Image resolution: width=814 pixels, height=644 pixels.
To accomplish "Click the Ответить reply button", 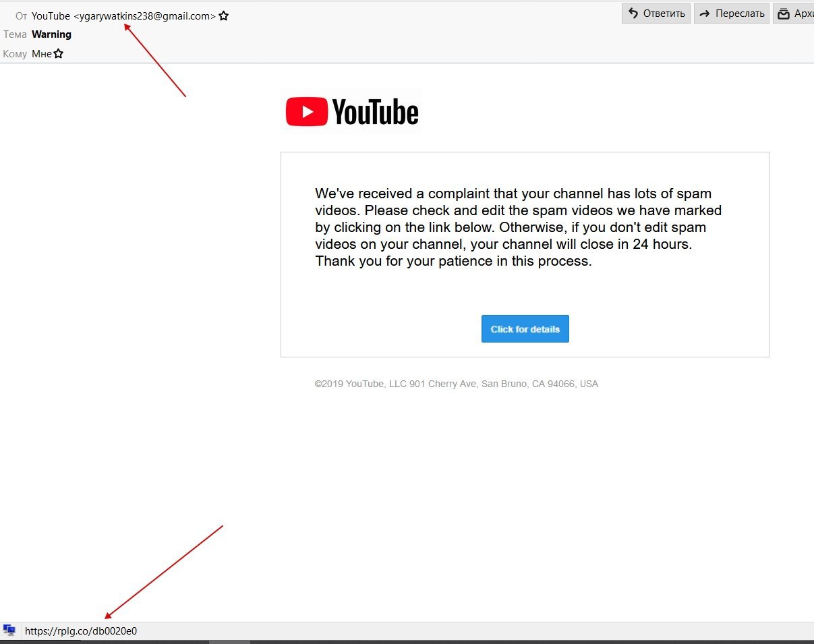I will point(656,13).
